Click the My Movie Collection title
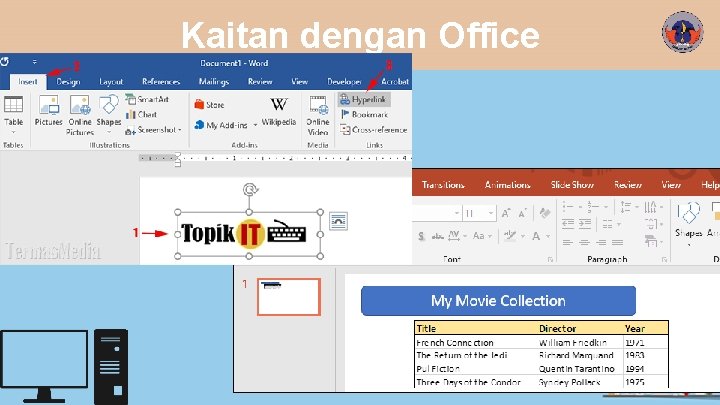The width and height of the screenshot is (720, 405). [x=498, y=301]
